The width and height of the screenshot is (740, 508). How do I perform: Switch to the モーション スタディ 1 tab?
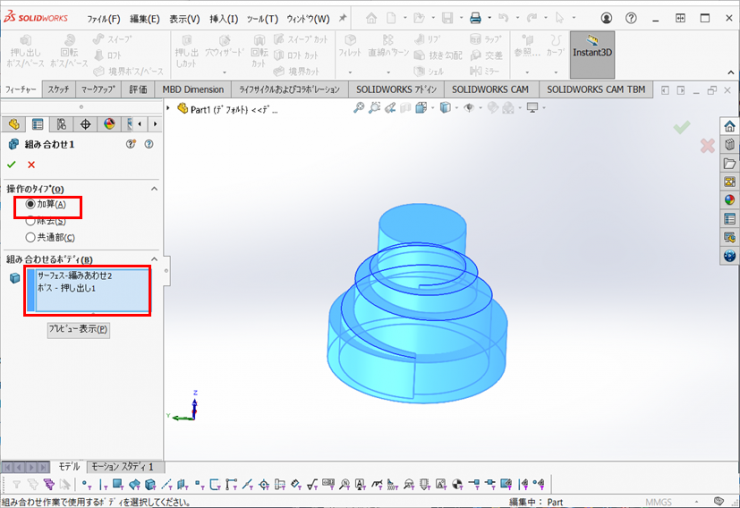[x=122, y=467]
